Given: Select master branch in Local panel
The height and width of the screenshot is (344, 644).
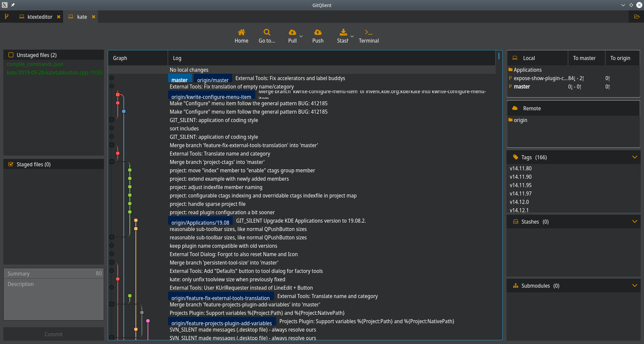Looking at the screenshot, I should [x=522, y=87].
